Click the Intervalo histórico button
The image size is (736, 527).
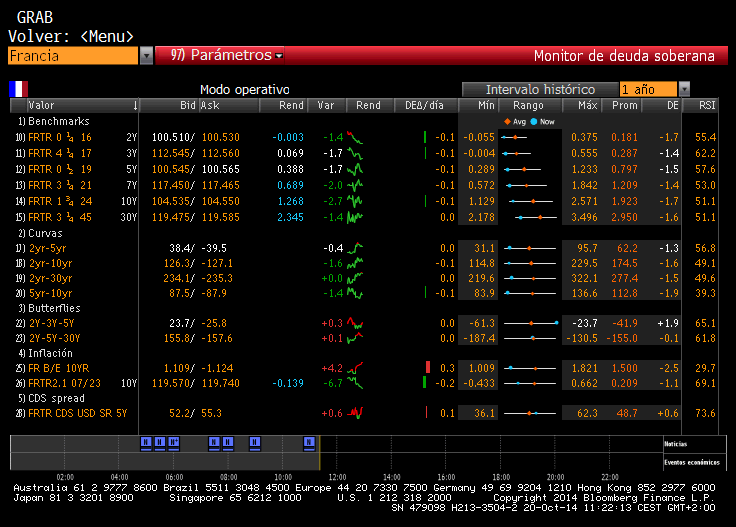pyautogui.click(x=540, y=89)
